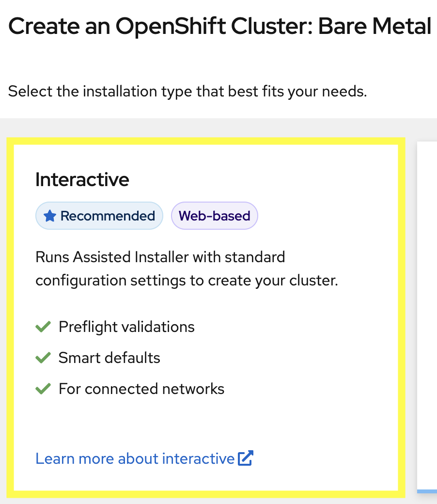Image resolution: width=437 pixels, height=504 pixels.
Task: Select the partially visible card on the right
Action: (427, 310)
